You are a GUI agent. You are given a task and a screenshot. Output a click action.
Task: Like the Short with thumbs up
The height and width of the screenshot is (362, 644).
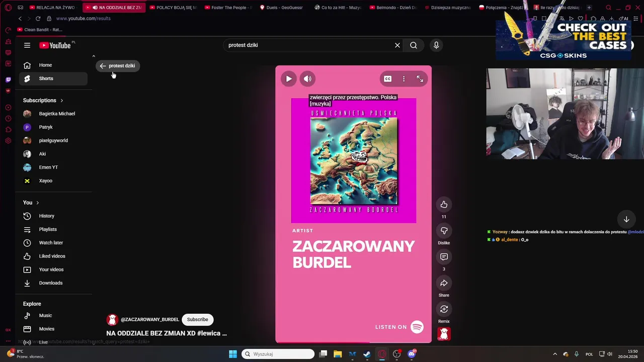444,204
